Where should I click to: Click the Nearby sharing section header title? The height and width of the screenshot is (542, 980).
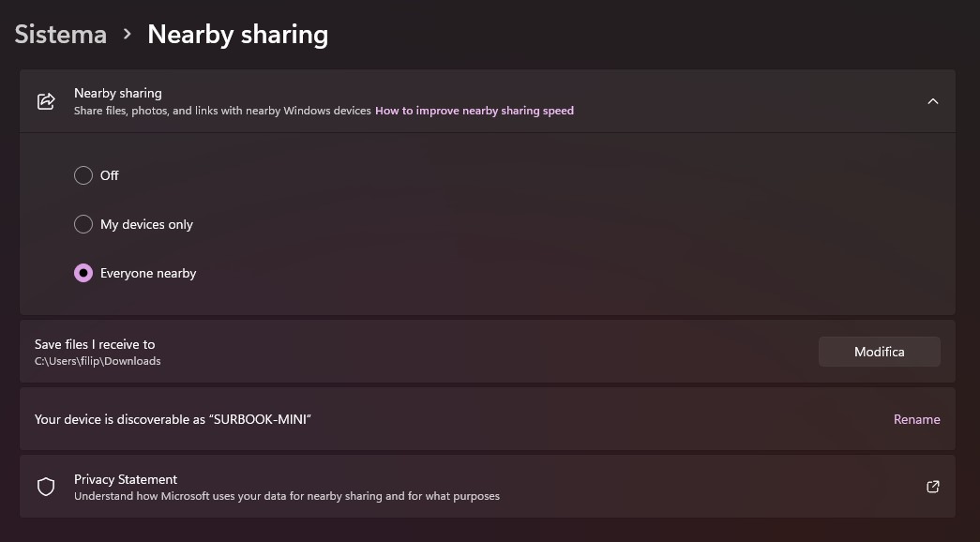click(118, 93)
